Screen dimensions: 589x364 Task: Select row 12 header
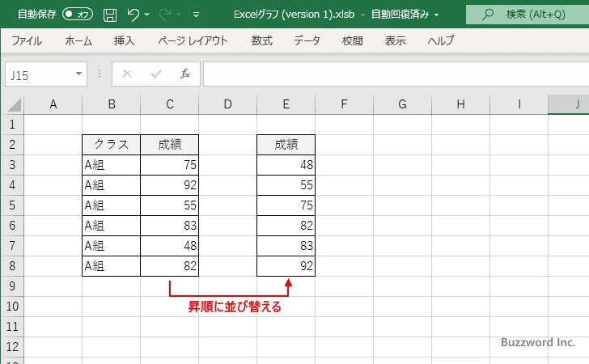12,347
